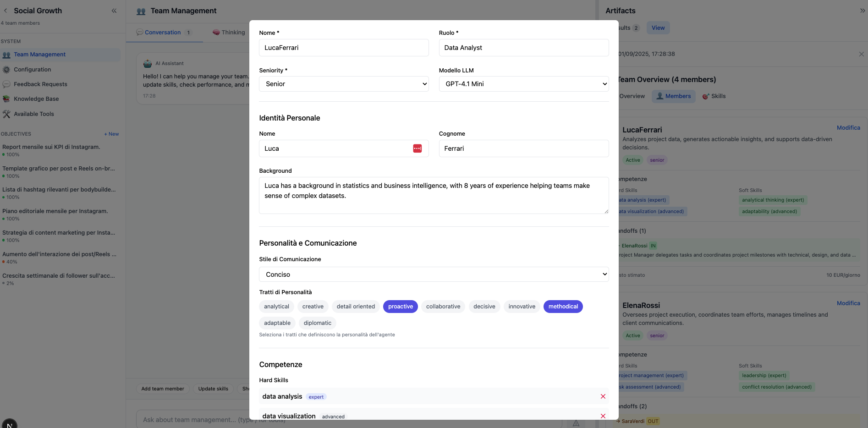The image size is (868, 428).
Task: Click the Knowledge Base books icon
Action: [x=6, y=99]
